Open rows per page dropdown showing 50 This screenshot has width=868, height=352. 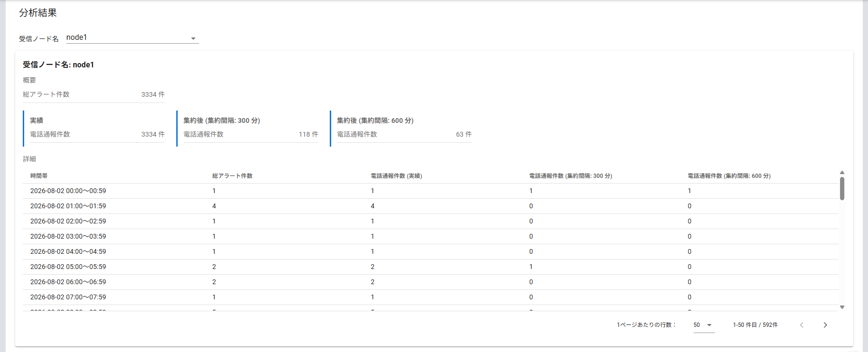pos(704,325)
